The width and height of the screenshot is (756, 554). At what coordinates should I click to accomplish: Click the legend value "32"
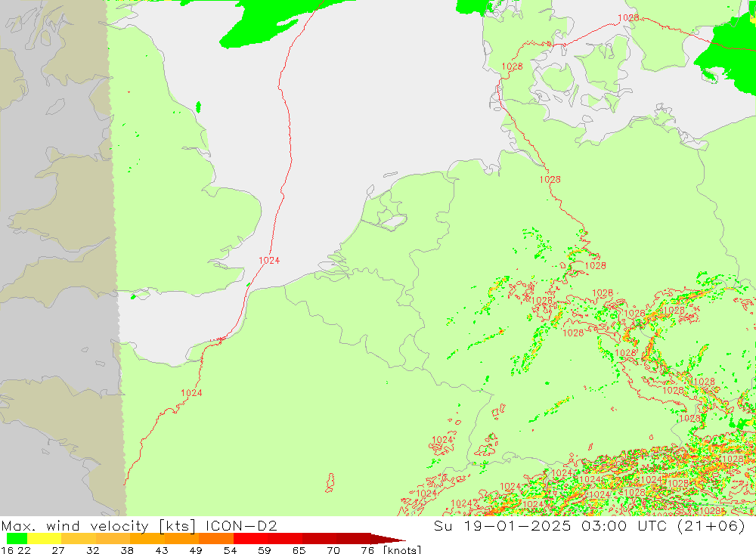tap(92, 550)
